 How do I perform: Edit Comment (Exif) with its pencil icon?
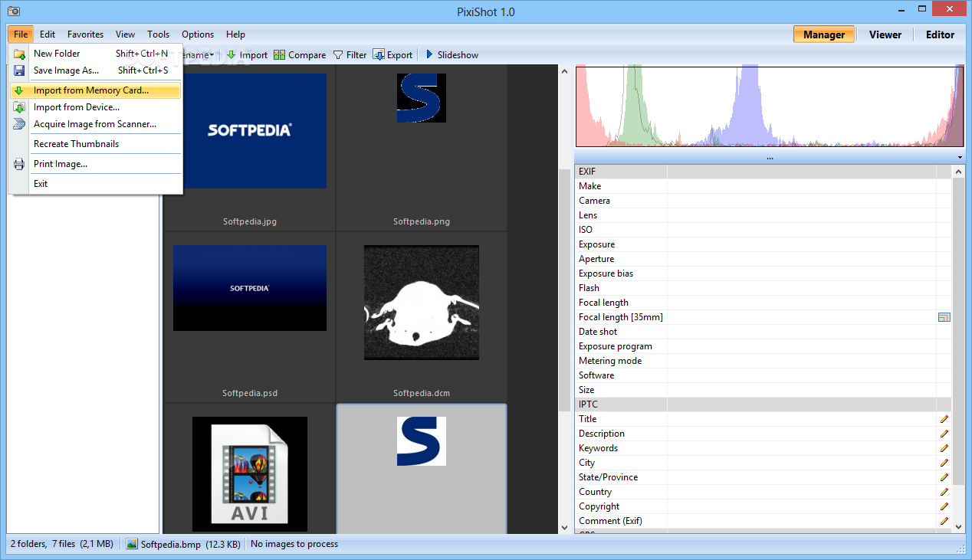tap(944, 521)
